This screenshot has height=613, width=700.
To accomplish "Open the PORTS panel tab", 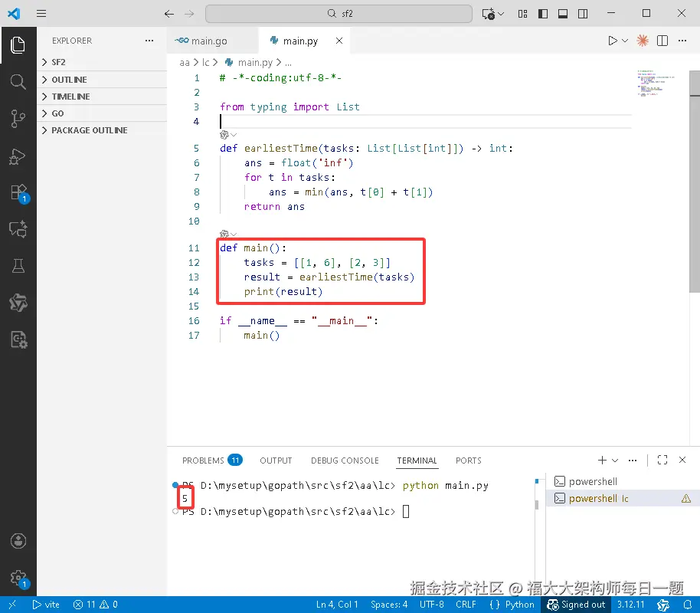I will pos(468,461).
